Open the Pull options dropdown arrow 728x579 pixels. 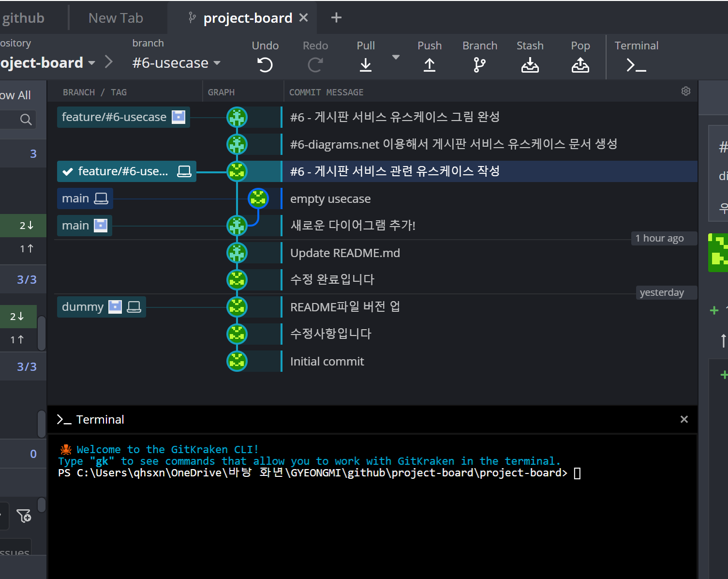tap(396, 57)
